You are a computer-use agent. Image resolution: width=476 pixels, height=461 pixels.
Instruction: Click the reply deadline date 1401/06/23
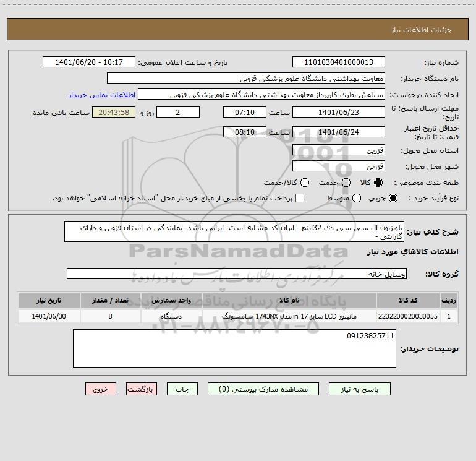pyautogui.click(x=339, y=112)
